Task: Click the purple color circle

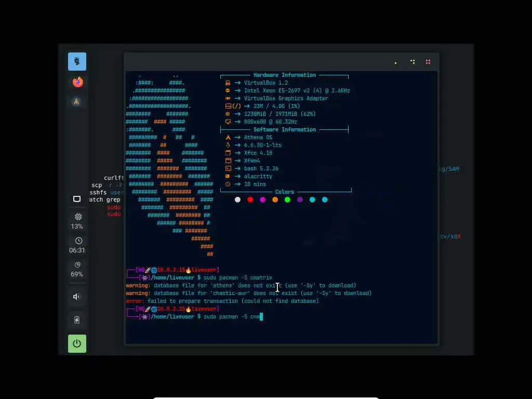Action: tap(300, 199)
